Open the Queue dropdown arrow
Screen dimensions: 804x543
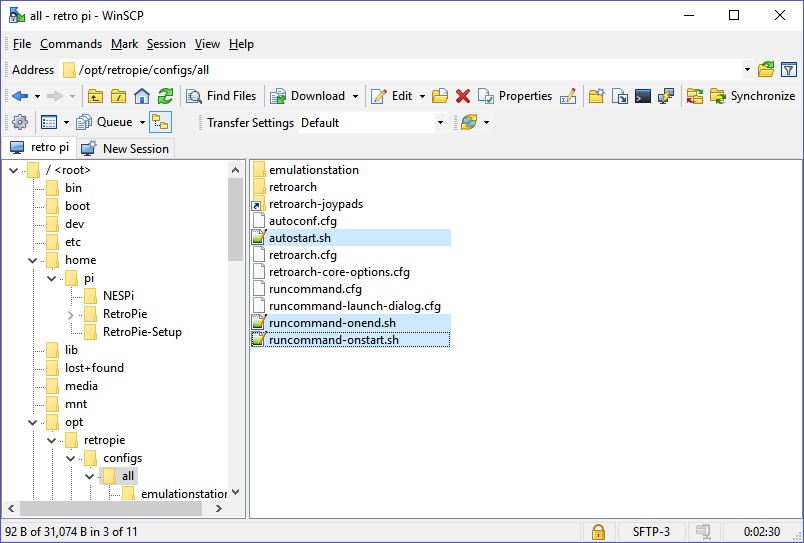(142, 123)
